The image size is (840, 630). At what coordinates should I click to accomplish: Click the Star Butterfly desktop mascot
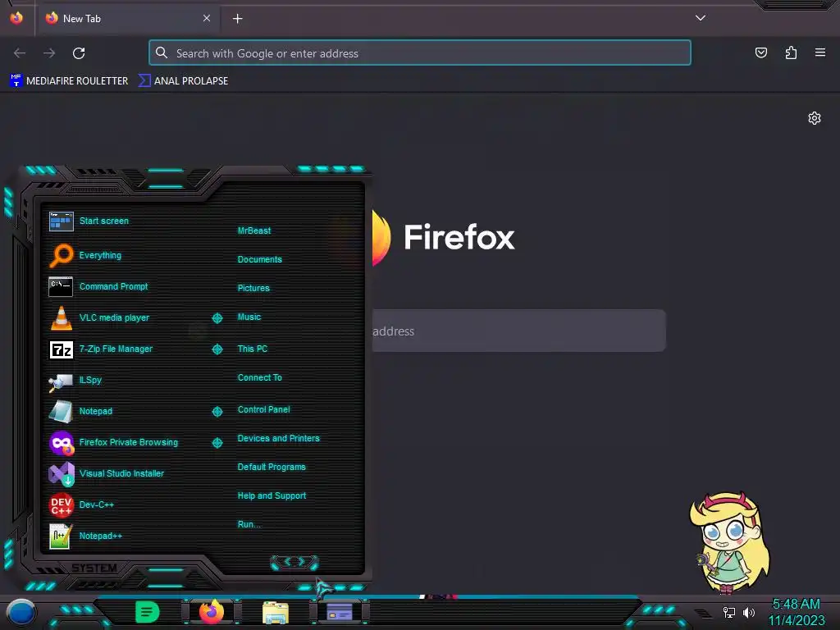click(731, 542)
